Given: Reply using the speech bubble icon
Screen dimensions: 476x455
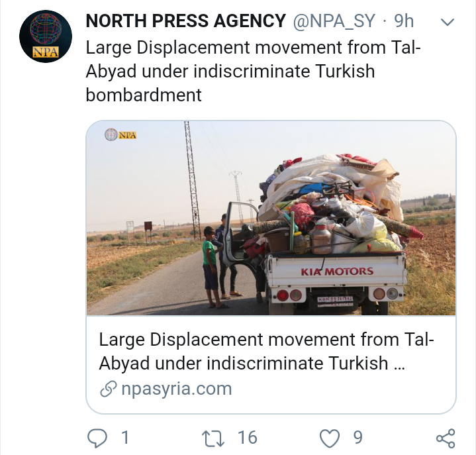Looking at the screenshot, I should pyautogui.click(x=97, y=438).
